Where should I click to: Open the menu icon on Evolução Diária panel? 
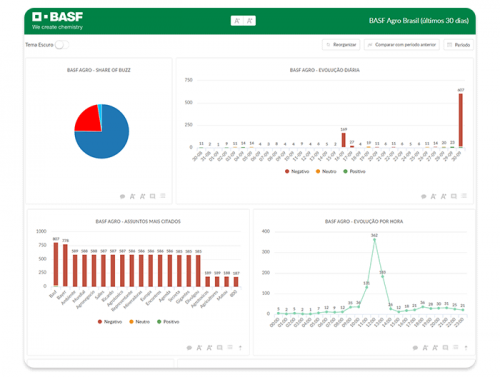[464, 196]
